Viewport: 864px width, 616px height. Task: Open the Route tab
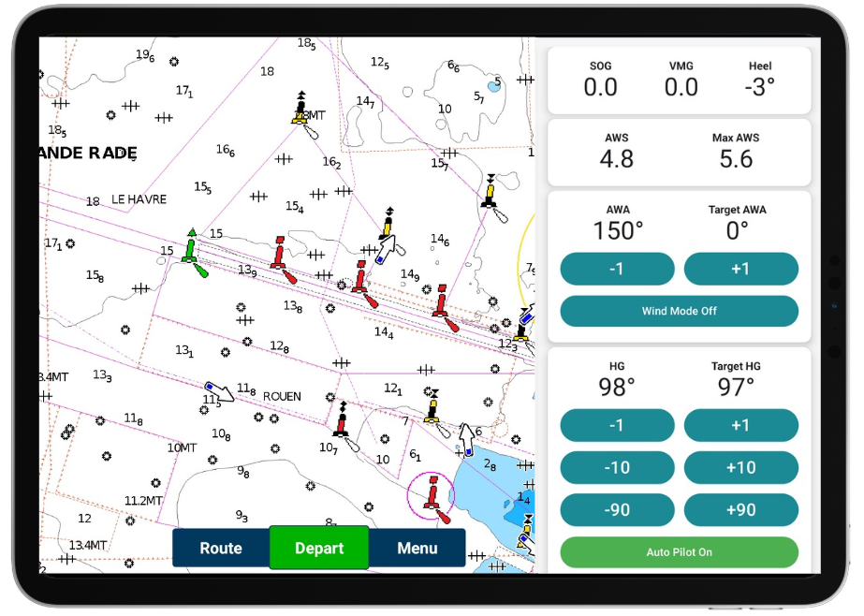pos(221,549)
